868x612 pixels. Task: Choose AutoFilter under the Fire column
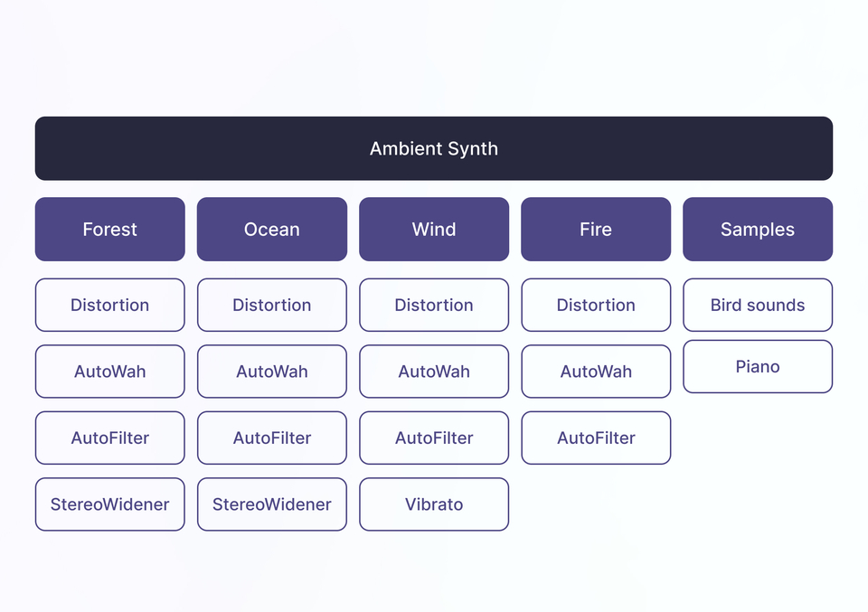click(596, 438)
